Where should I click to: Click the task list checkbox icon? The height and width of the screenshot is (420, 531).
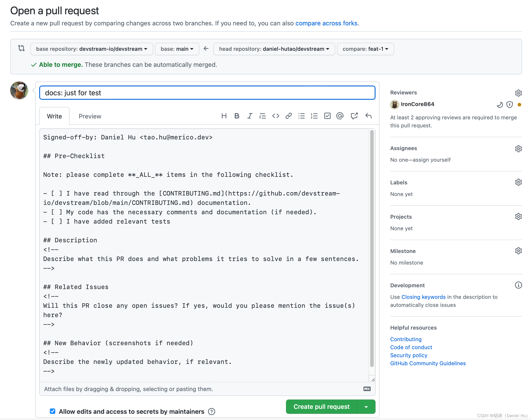point(328,116)
